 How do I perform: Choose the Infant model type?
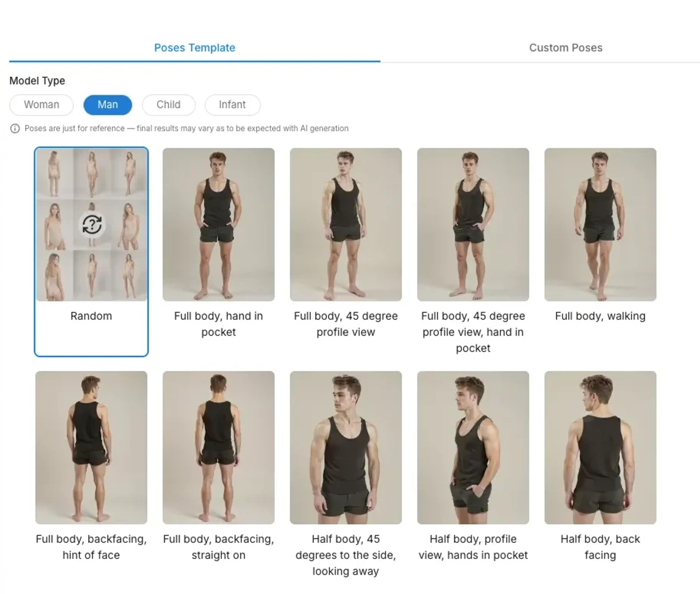click(x=232, y=105)
